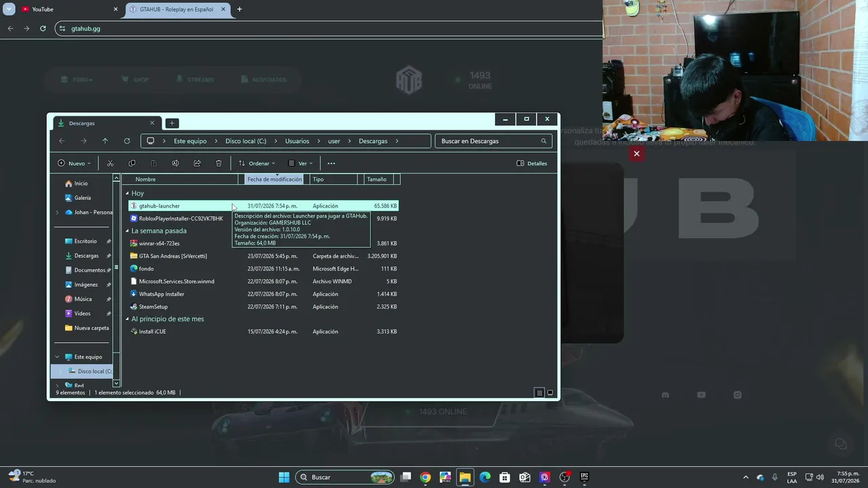Click Este equipo in the address breadcrumb

click(x=190, y=141)
